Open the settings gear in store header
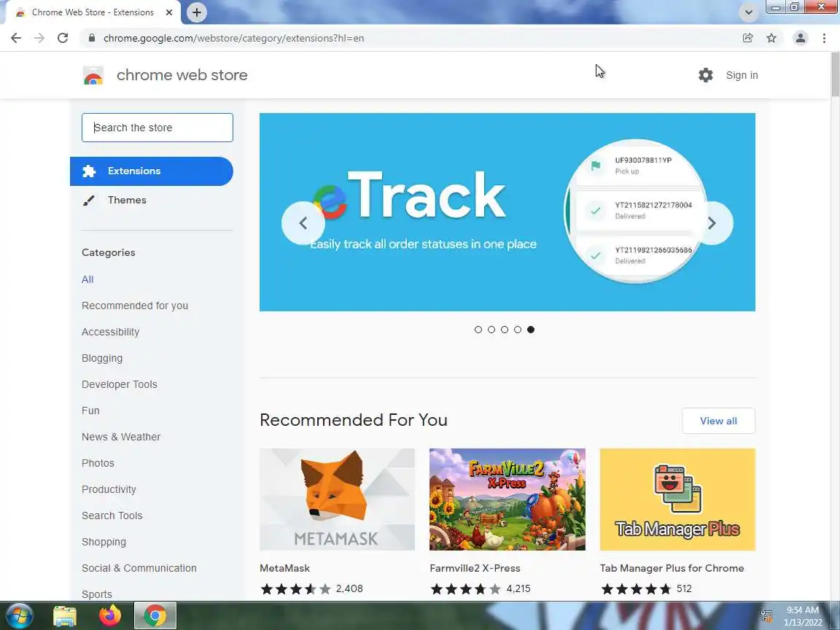The height and width of the screenshot is (630, 840). click(706, 75)
